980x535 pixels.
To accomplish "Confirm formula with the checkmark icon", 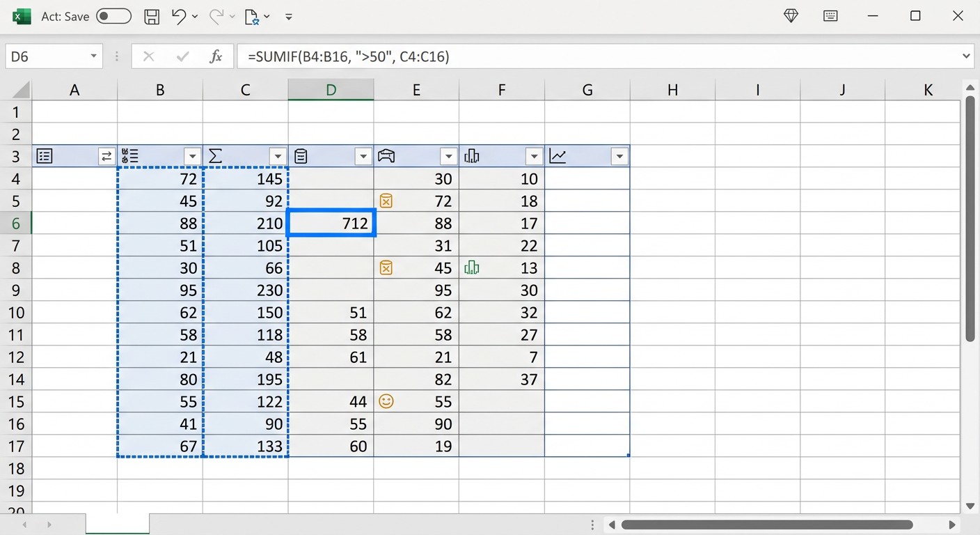I will (183, 56).
